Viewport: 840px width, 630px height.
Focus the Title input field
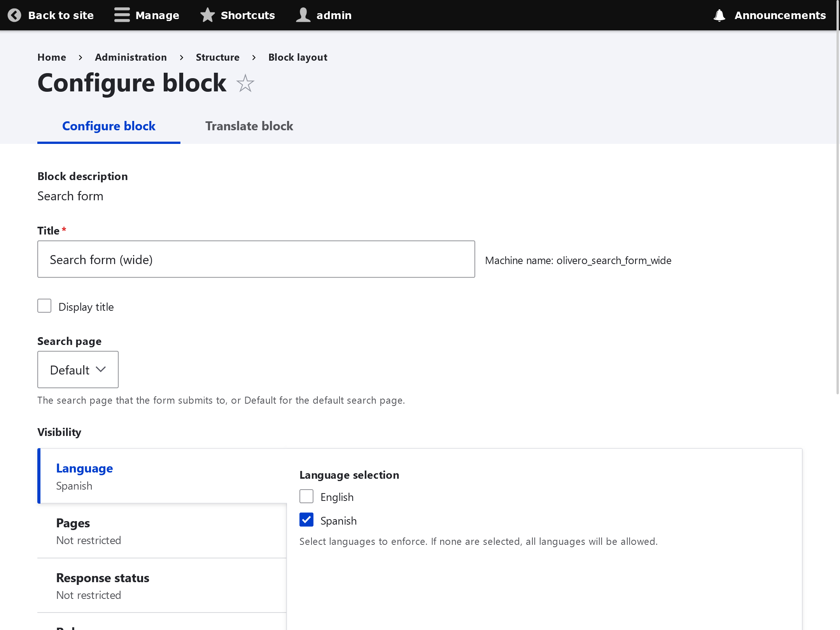point(256,259)
